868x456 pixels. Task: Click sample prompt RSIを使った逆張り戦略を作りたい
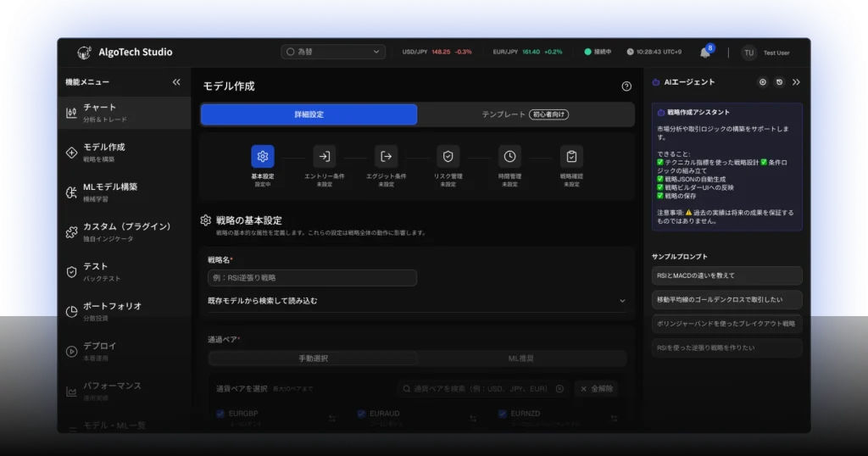coord(726,348)
